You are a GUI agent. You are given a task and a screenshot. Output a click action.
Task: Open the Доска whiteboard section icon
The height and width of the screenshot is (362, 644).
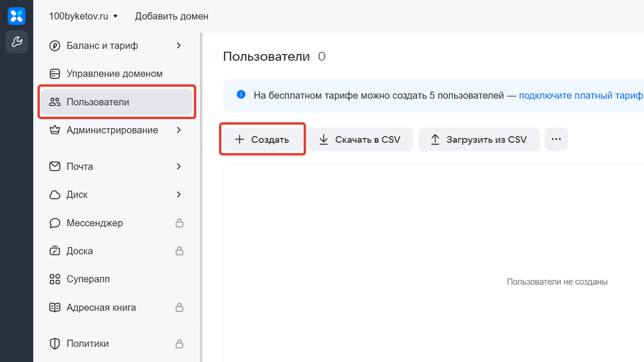click(54, 250)
